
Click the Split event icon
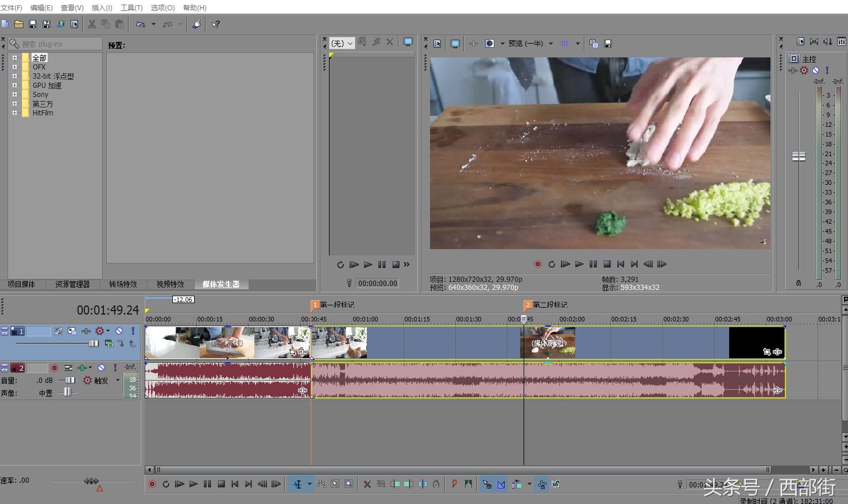(x=423, y=484)
